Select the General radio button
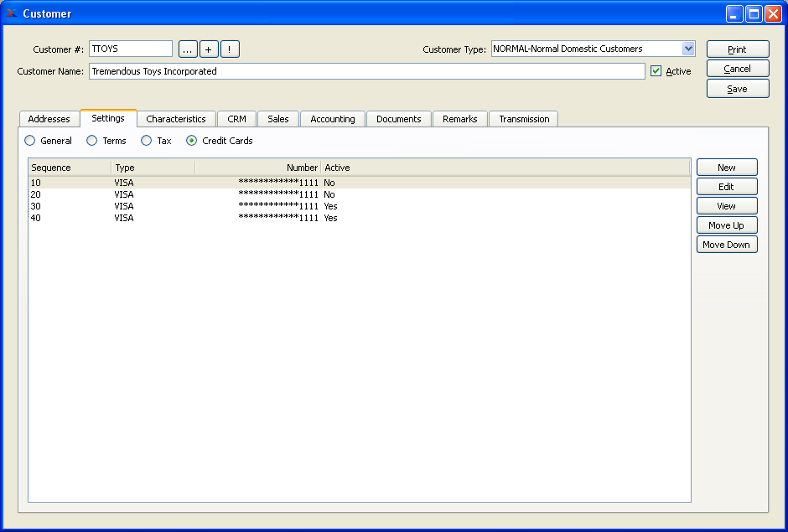Image resolution: width=788 pixels, height=532 pixels. 30,141
